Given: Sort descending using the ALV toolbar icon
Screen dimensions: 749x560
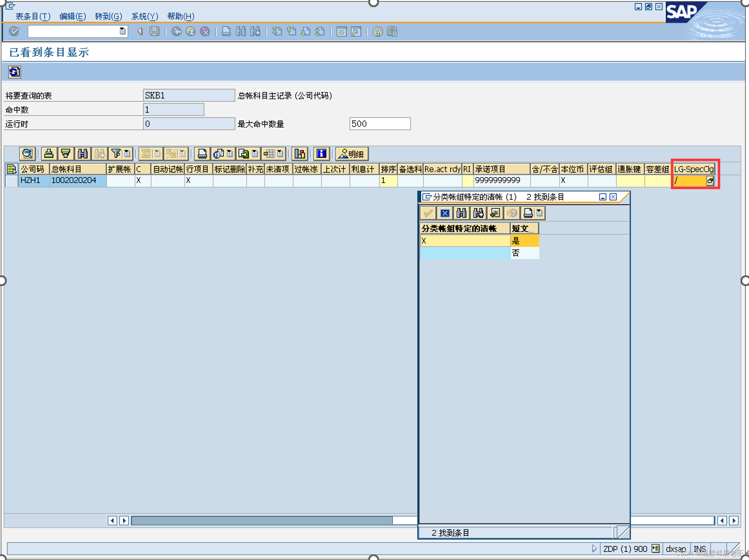Looking at the screenshot, I should click(x=66, y=154).
